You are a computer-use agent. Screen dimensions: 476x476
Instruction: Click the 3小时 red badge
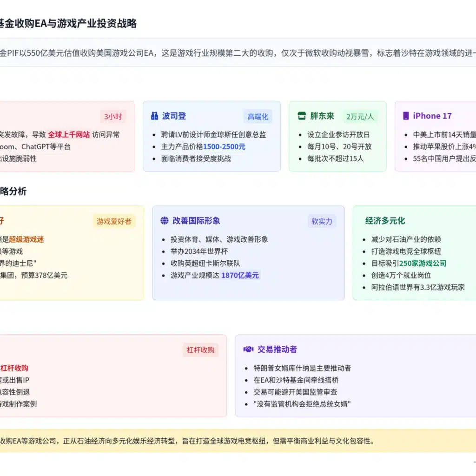pyautogui.click(x=113, y=116)
